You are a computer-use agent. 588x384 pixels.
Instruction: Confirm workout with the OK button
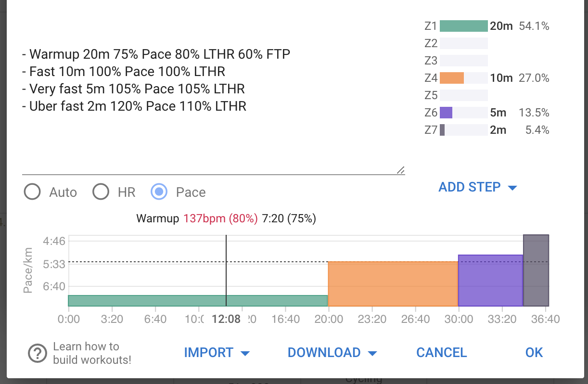[534, 353]
